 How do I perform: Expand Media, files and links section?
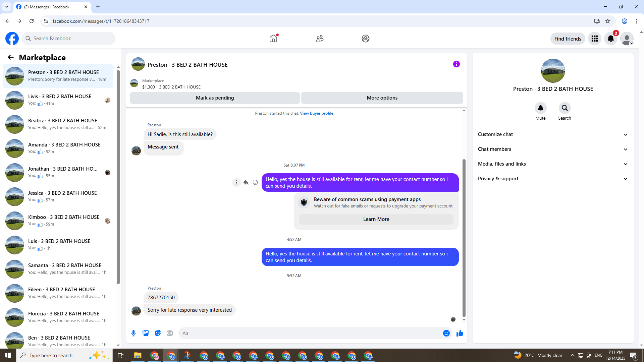(552, 164)
